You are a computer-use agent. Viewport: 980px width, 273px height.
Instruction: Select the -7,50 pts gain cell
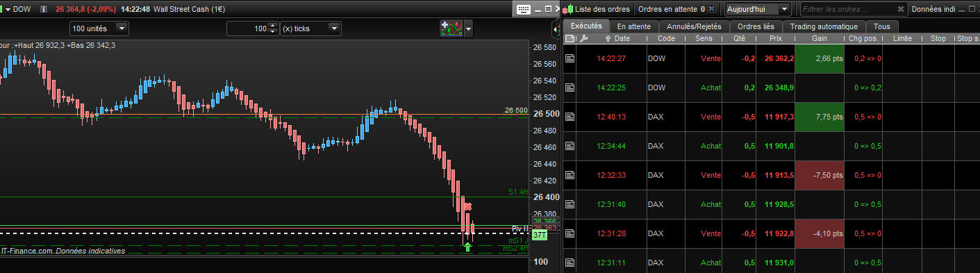(820, 175)
